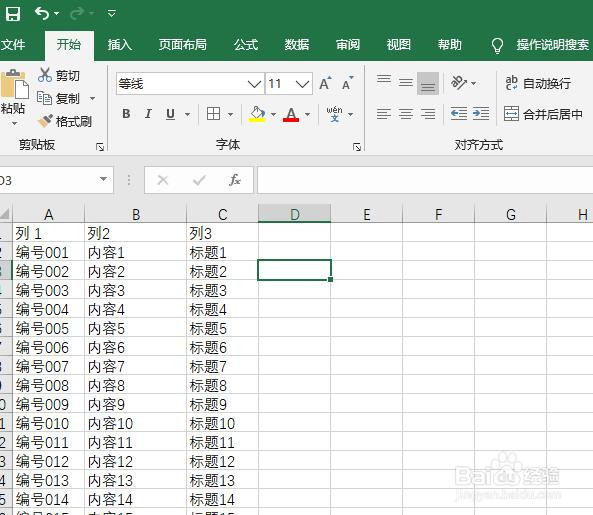Click the Undo arrow icon

[42, 14]
